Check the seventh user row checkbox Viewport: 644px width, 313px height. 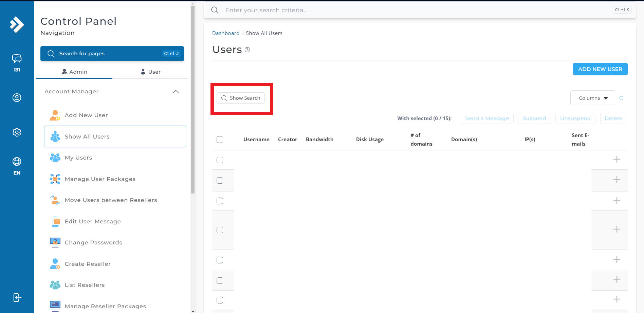220,300
